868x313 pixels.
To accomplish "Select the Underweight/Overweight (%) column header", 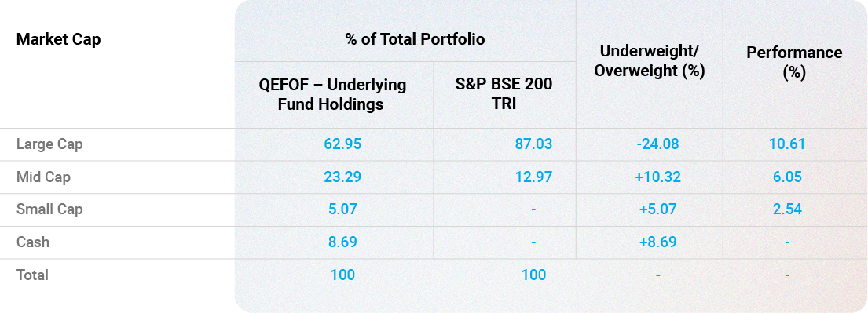I will [650, 61].
